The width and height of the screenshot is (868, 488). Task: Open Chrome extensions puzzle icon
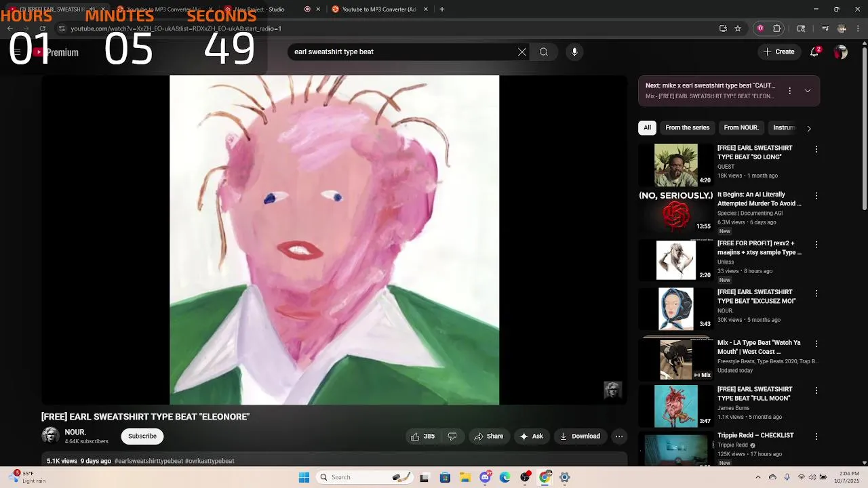tap(777, 28)
